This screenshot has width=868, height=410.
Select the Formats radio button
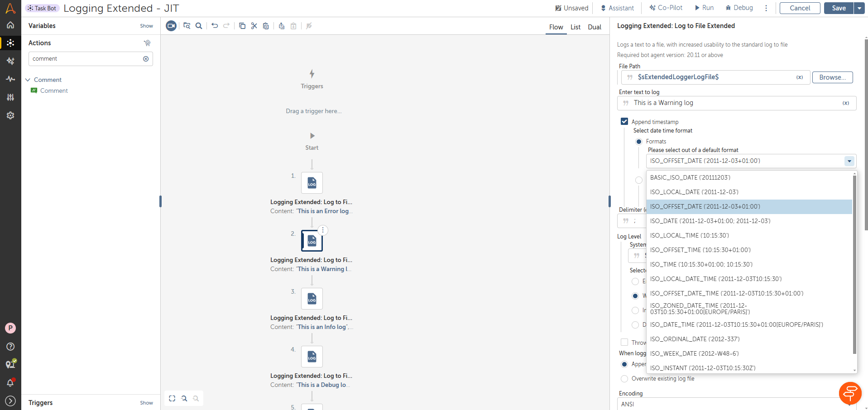coord(639,142)
